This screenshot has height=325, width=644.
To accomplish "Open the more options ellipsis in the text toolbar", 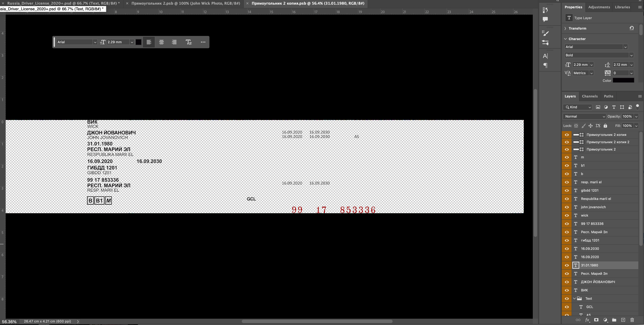I will [203, 42].
